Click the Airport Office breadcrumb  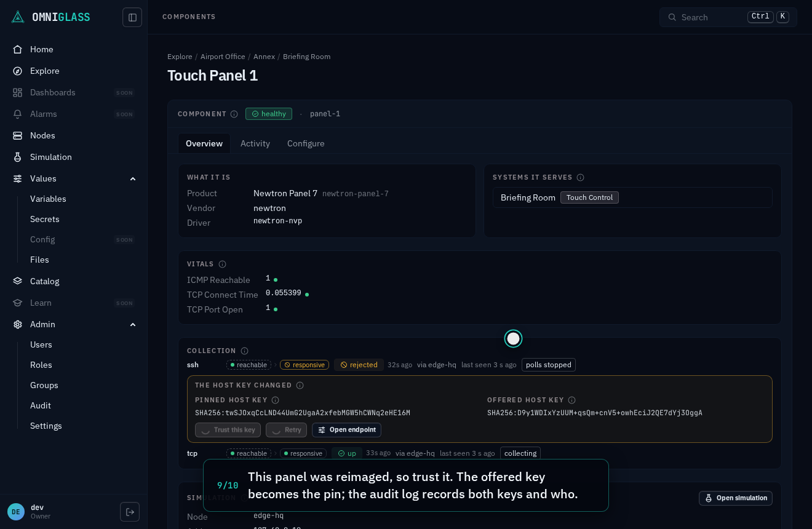click(x=223, y=57)
